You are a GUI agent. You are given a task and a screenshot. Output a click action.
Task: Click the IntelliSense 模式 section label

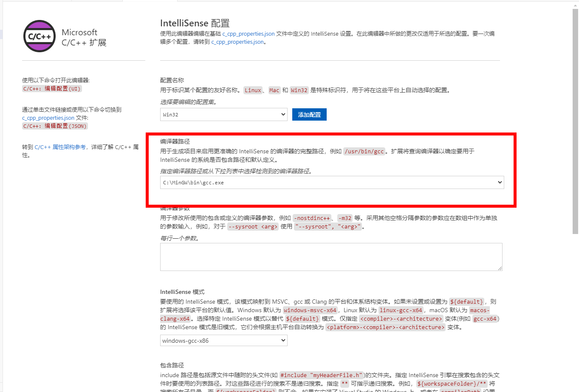[182, 292]
